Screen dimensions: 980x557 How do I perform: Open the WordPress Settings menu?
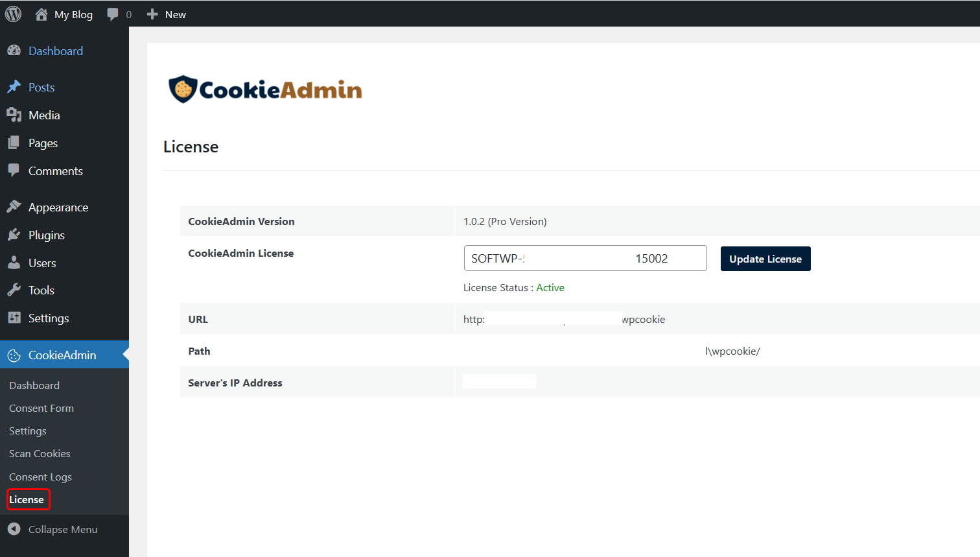[x=49, y=318]
